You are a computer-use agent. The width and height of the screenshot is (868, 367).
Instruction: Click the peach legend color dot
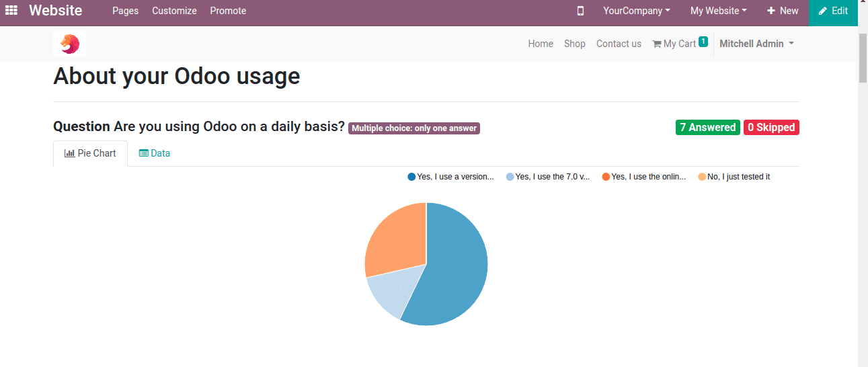[702, 177]
